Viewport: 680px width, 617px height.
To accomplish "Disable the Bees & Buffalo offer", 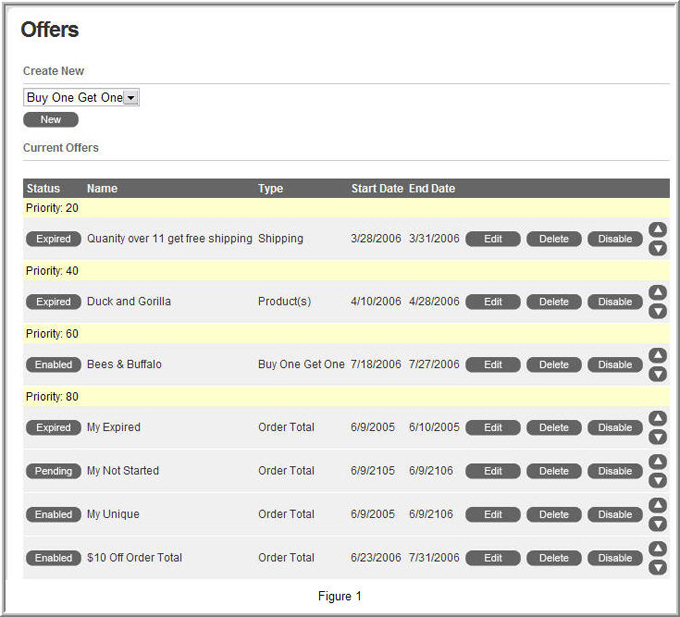I will (x=615, y=365).
